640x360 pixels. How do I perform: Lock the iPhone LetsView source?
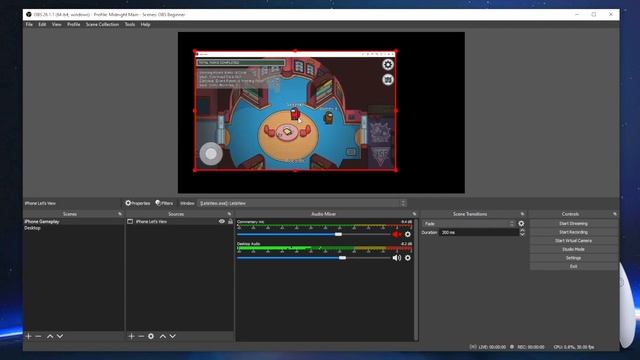pyautogui.click(x=230, y=221)
